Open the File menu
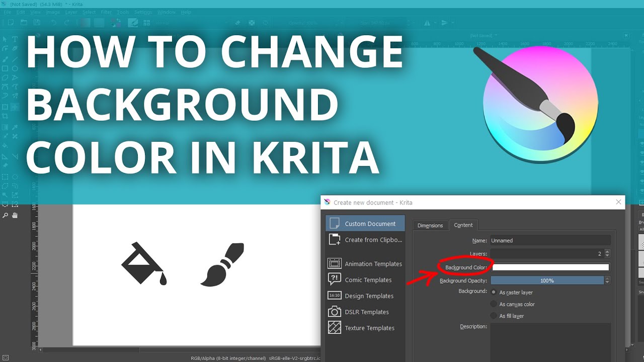This screenshot has width=644, height=362. click(x=8, y=12)
